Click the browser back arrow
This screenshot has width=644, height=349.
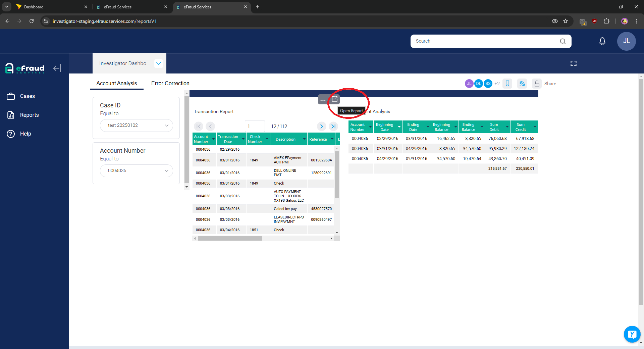7,21
